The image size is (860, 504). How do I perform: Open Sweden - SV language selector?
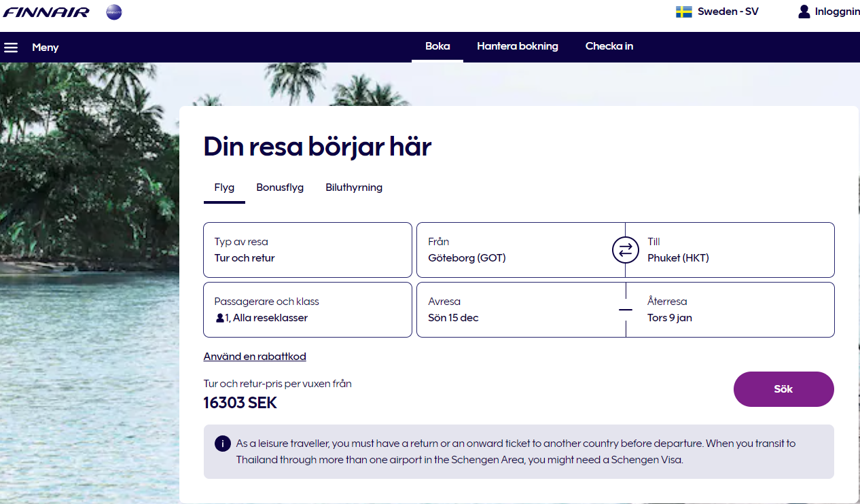728,12
